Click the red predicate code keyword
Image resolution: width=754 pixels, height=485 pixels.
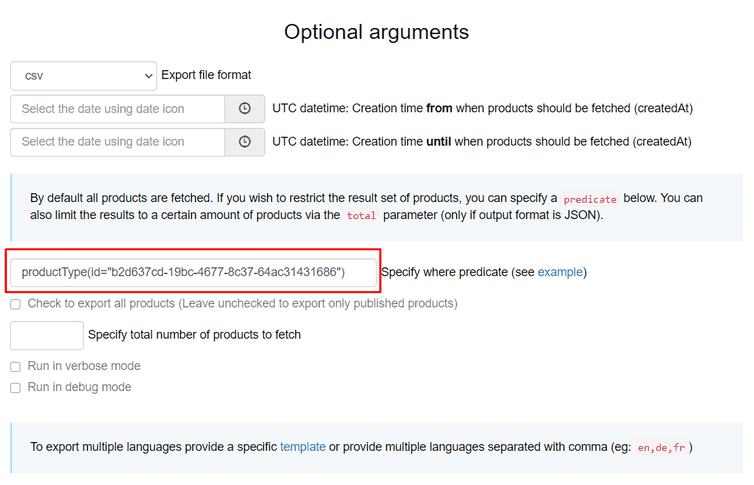589,199
